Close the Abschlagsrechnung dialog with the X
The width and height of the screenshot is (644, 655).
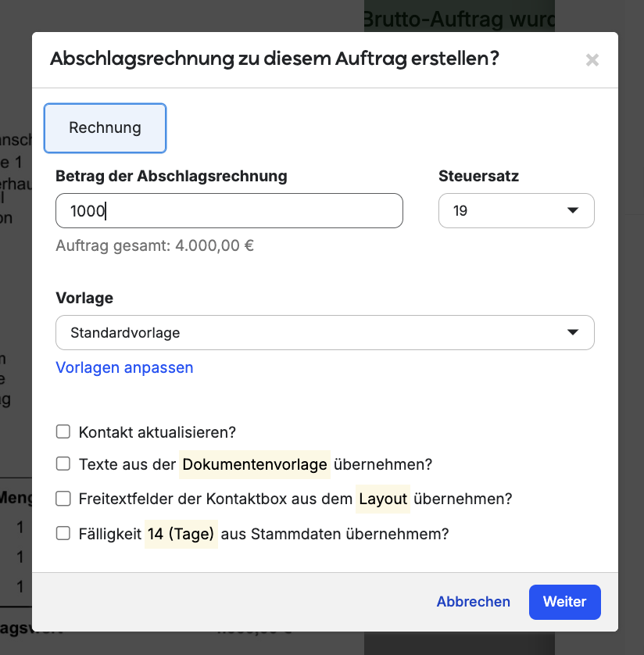tap(592, 60)
